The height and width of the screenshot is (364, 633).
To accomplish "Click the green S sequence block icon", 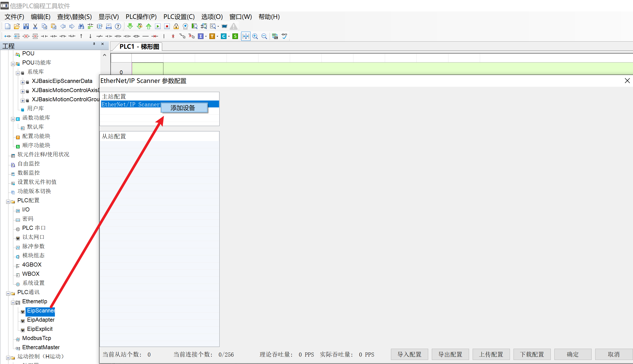I will pos(235,36).
